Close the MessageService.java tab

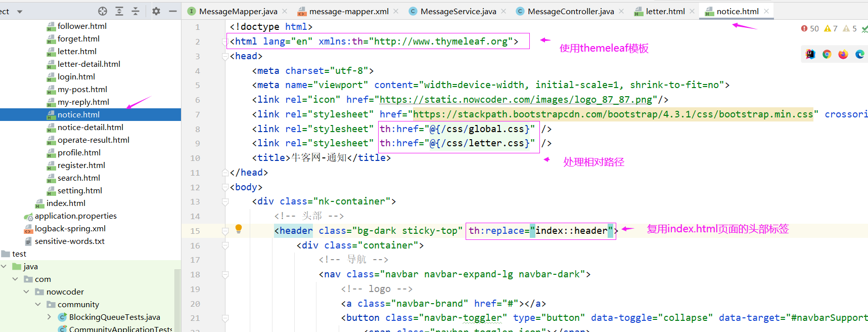(x=504, y=11)
